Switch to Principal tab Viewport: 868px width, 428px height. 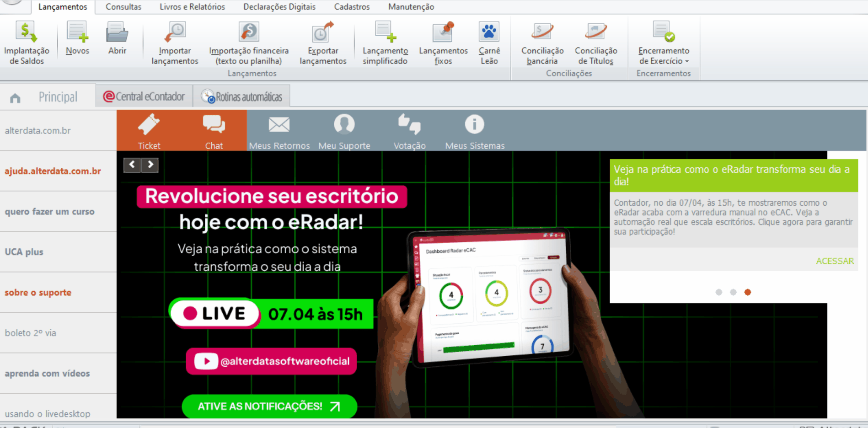[58, 97]
